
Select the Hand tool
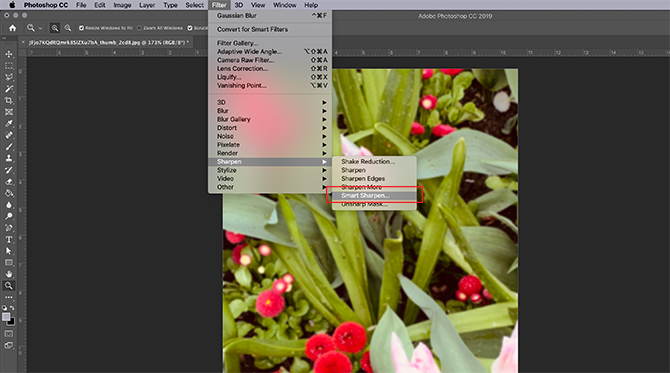click(x=9, y=274)
